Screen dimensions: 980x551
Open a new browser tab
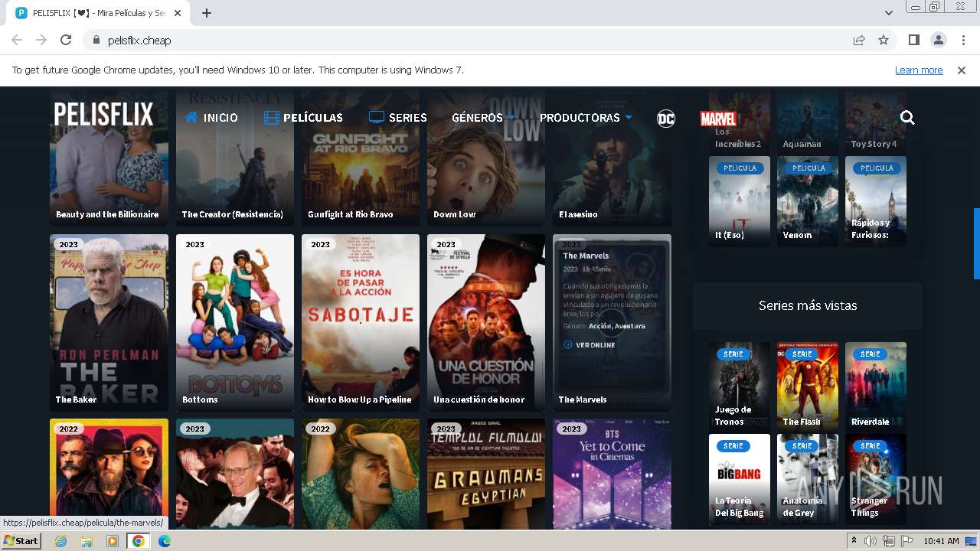[207, 13]
